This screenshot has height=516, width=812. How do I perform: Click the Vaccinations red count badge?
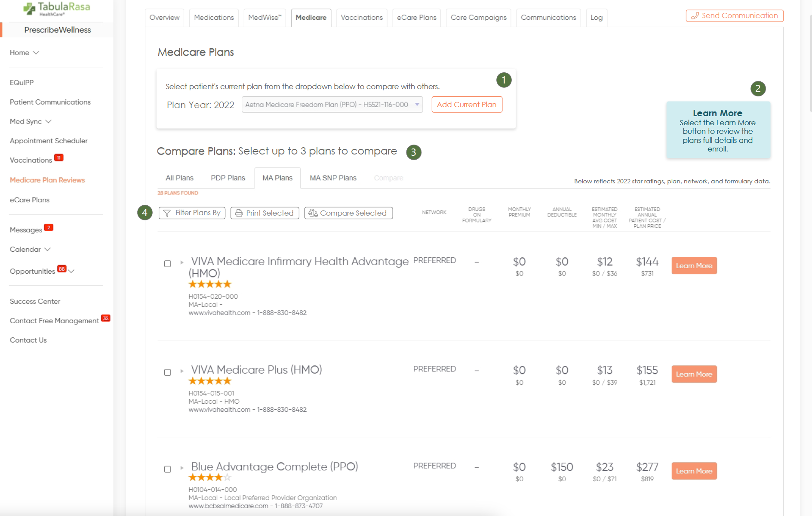point(59,158)
